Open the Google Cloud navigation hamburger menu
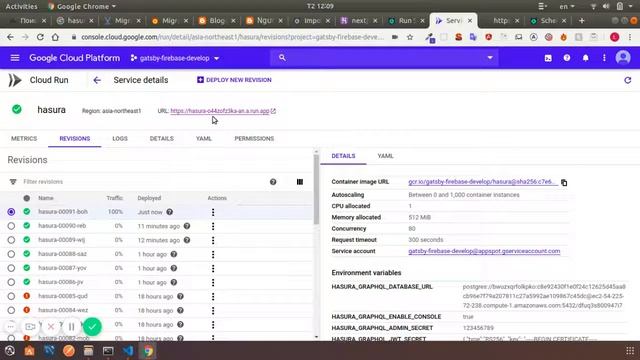Image resolution: width=640 pixels, height=360 pixels. pyautogui.click(x=15, y=58)
